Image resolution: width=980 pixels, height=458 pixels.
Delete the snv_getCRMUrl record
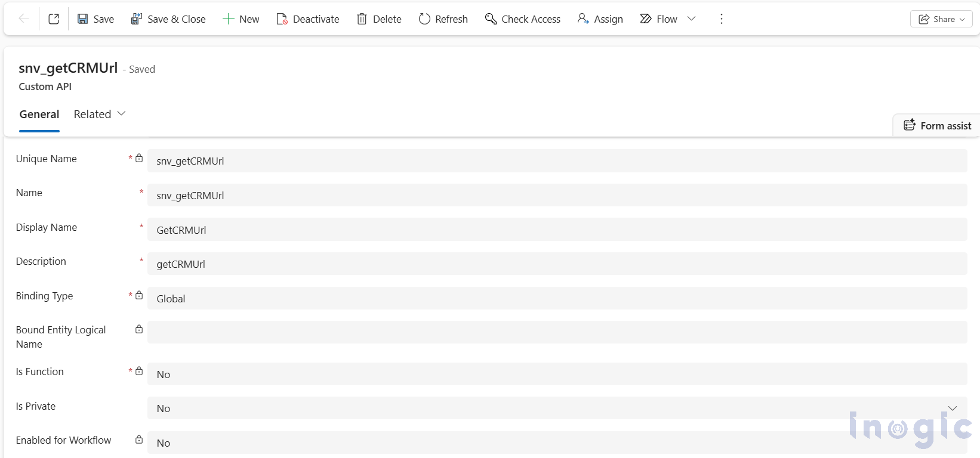coord(379,19)
